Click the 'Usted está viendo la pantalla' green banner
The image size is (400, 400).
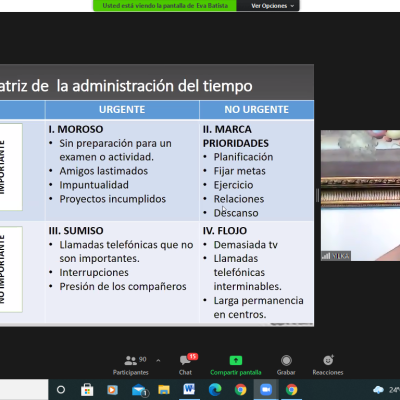point(165,6)
